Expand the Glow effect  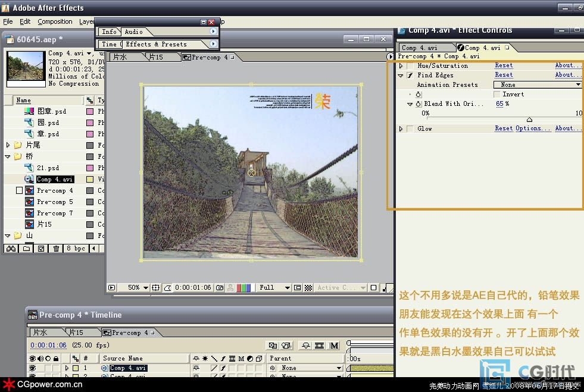pos(401,128)
